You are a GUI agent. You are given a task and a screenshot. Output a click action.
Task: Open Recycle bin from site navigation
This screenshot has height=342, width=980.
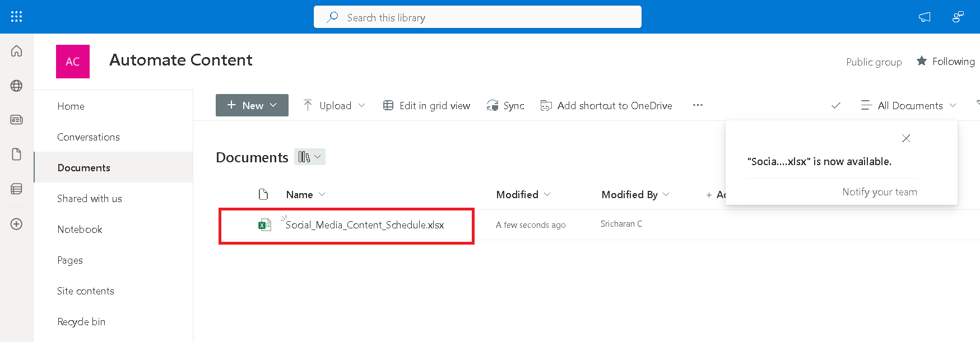pos(81,322)
